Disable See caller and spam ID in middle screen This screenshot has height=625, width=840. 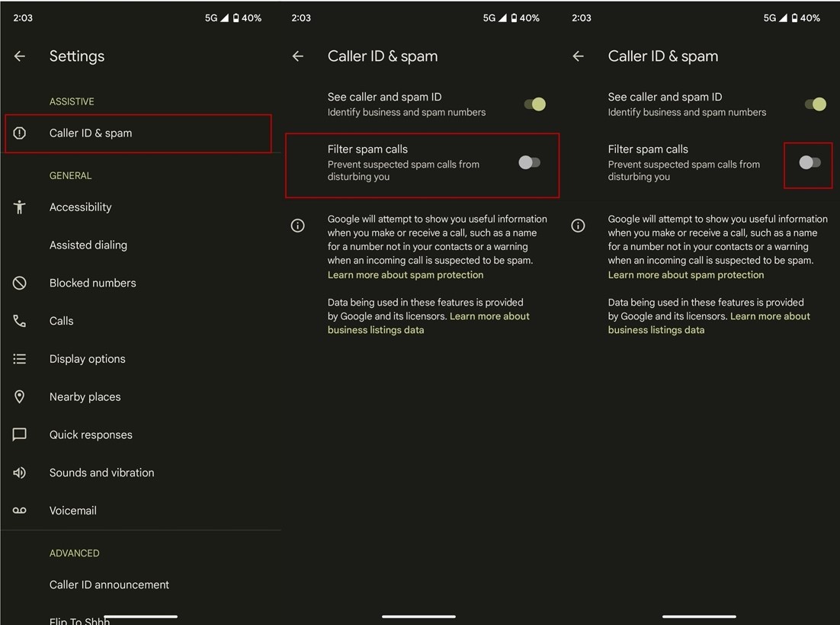pos(534,104)
